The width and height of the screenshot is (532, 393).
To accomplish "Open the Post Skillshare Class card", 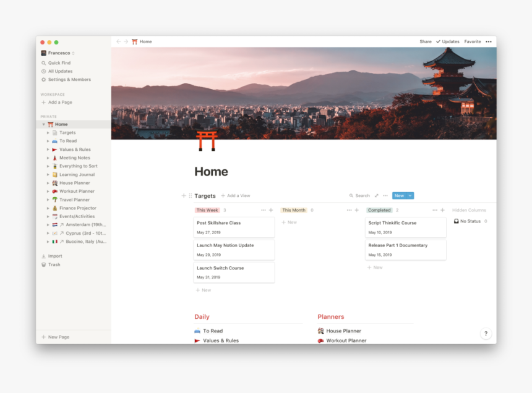I will pyautogui.click(x=234, y=227).
